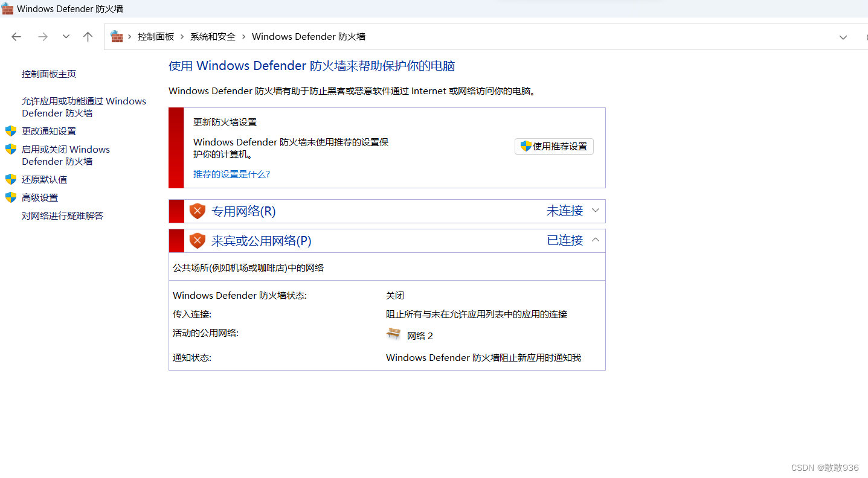Click the Windows Defender 防火墙状态: label
The width and height of the screenshot is (868, 478).
tap(240, 296)
